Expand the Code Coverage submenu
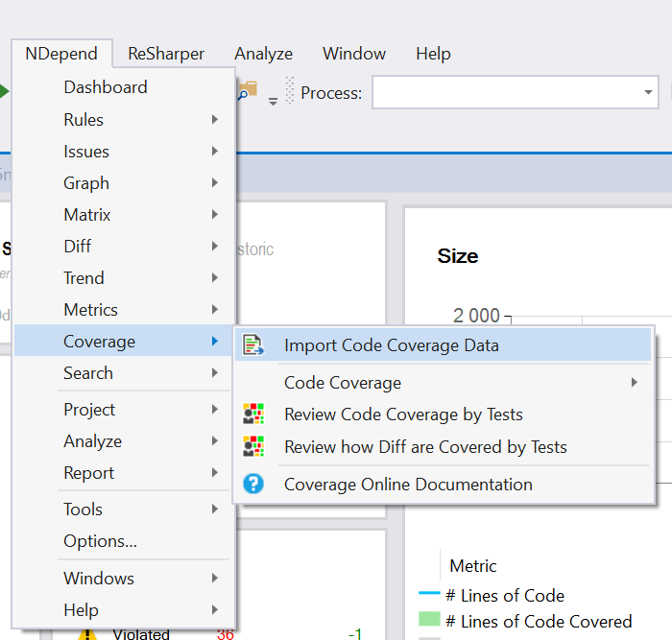This screenshot has width=672, height=640. 635,382
